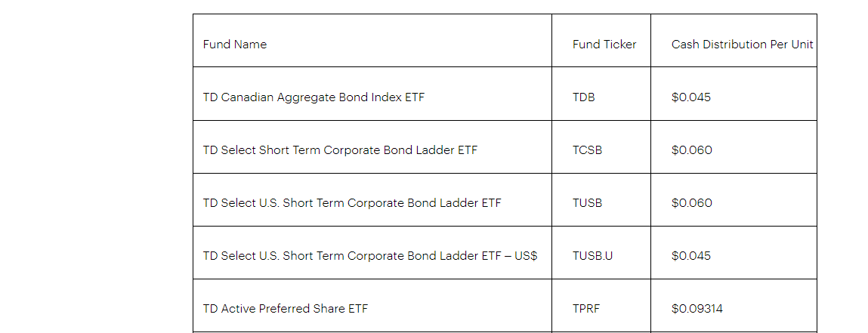868x333 pixels.
Task: Click the Cash Distribution Per Unit header
Action: click(742, 45)
